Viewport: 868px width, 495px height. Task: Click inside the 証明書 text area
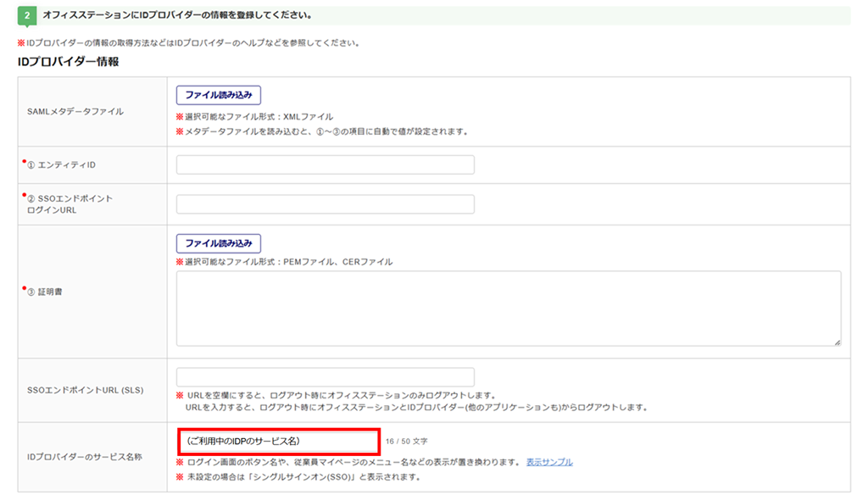(x=509, y=309)
